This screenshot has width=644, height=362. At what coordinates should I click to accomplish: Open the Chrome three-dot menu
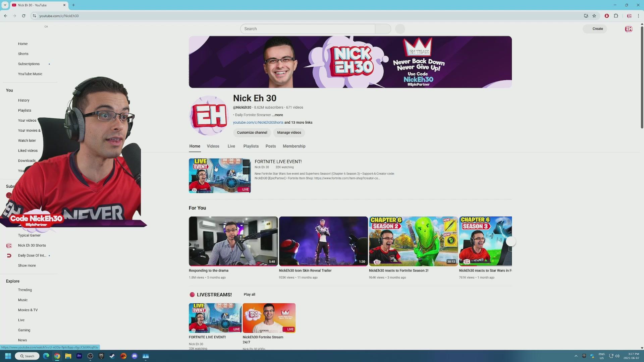point(638,16)
